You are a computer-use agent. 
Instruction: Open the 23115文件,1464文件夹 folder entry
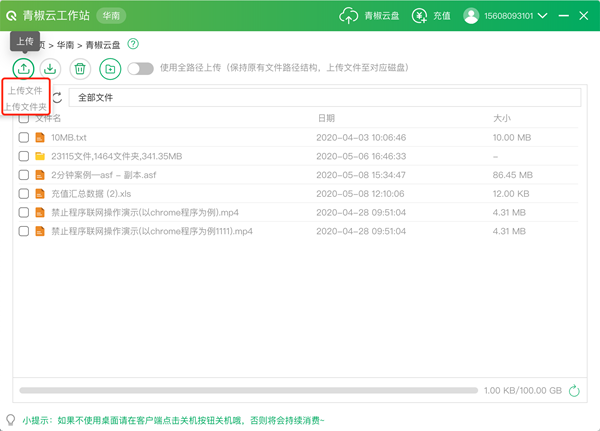tap(115, 156)
